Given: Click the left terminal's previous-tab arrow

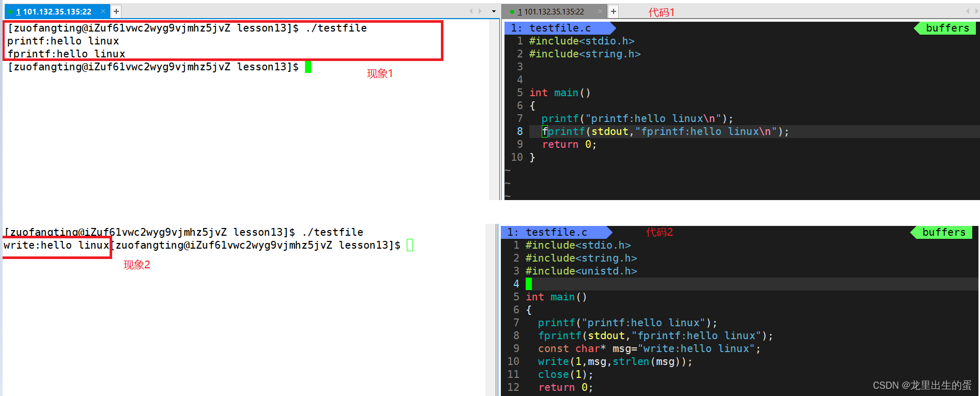Looking at the screenshot, I should [x=471, y=11].
